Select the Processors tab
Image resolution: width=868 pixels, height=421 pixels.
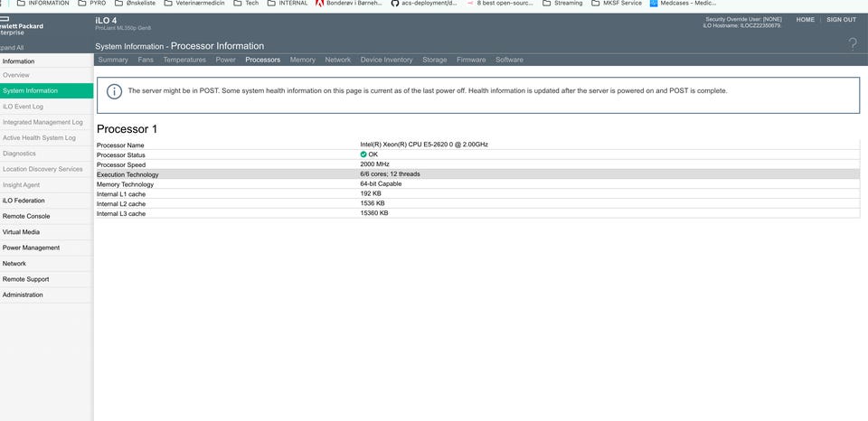click(x=263, y=60)
